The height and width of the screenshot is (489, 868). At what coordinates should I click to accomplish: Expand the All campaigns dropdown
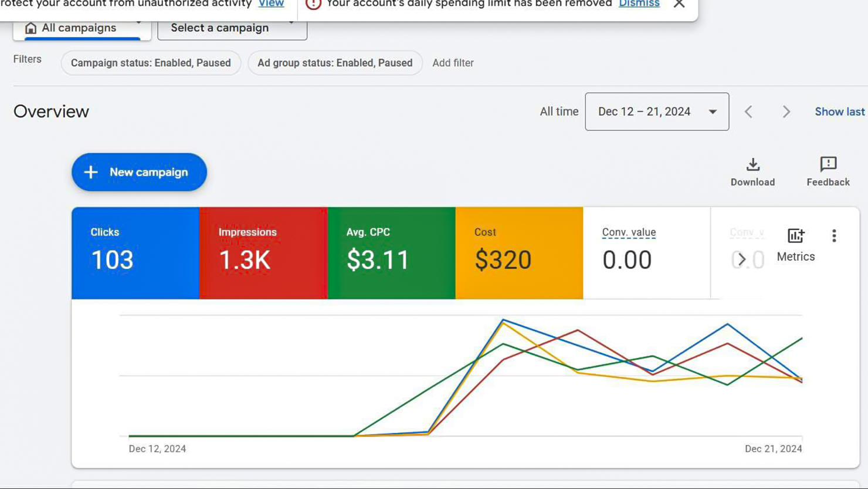coord(82,28)
